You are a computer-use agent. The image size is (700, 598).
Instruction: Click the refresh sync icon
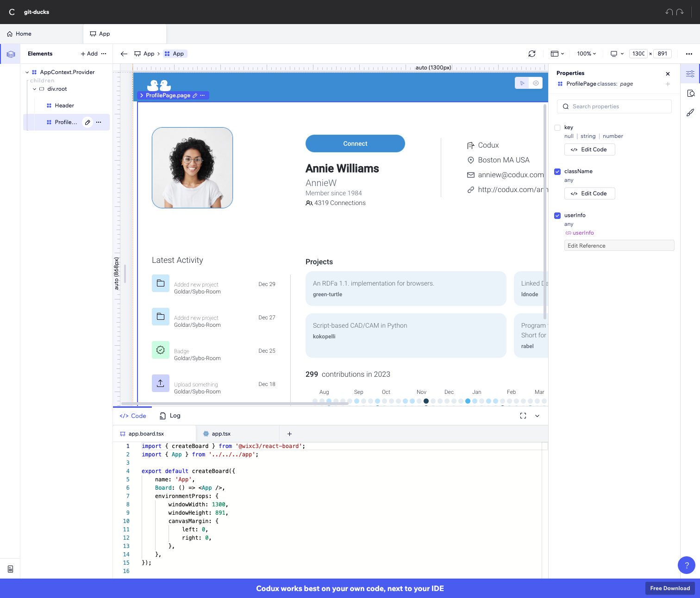(532, 54)
